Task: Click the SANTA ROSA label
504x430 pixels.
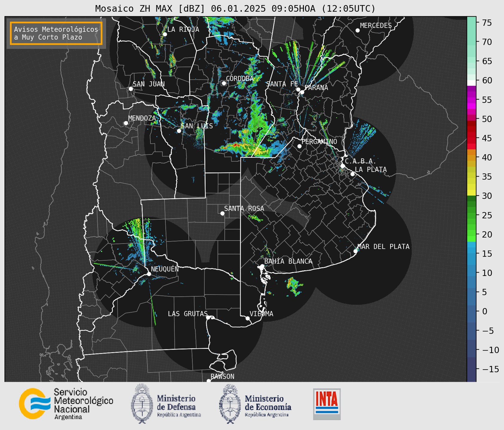Action: click(244, 208)
